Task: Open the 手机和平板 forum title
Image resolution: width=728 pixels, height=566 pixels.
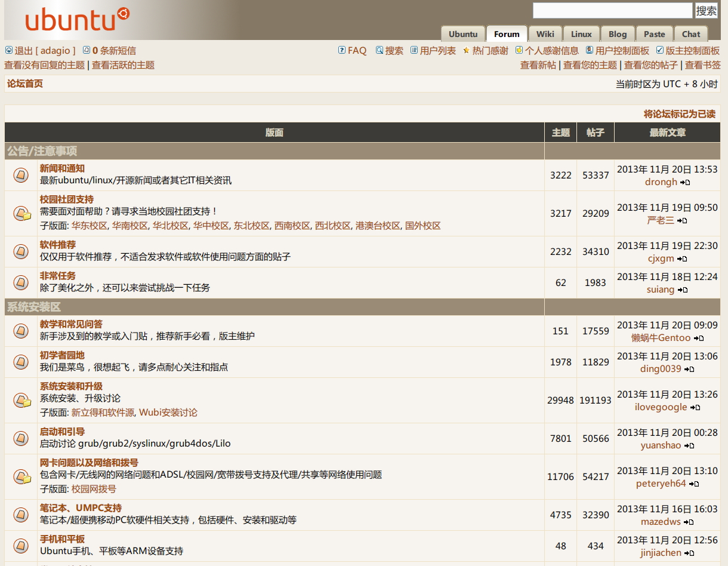Action: 62,539
